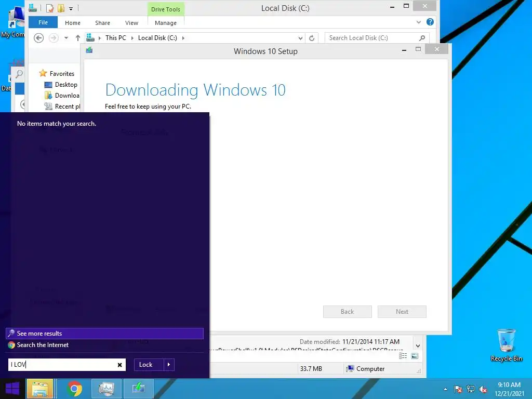Refresh the Local Disk (C:) folder
532x399 pixels.
(x=312, y=38)
